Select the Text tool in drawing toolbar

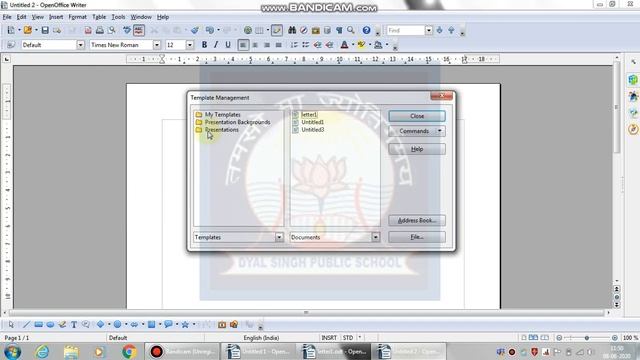pos(74,324)
